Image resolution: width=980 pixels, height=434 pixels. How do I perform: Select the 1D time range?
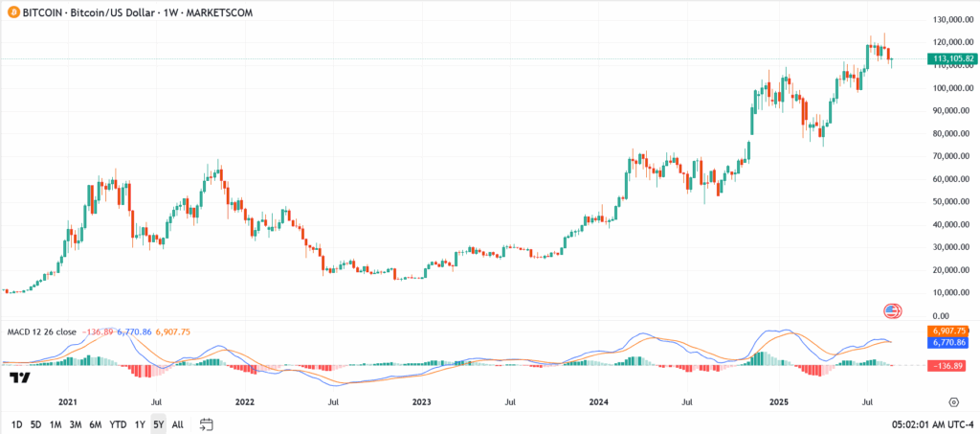(x=17, y=424)
